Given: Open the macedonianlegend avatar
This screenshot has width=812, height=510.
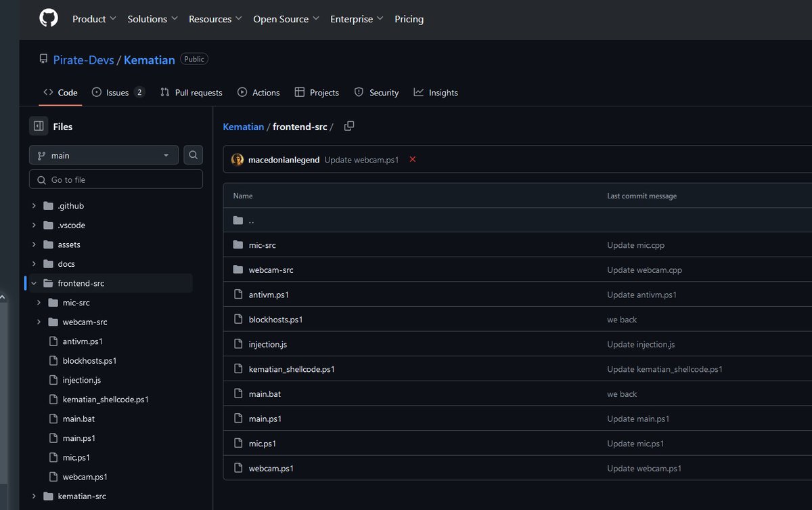Looking at the screenshot, I should point(238,160).
